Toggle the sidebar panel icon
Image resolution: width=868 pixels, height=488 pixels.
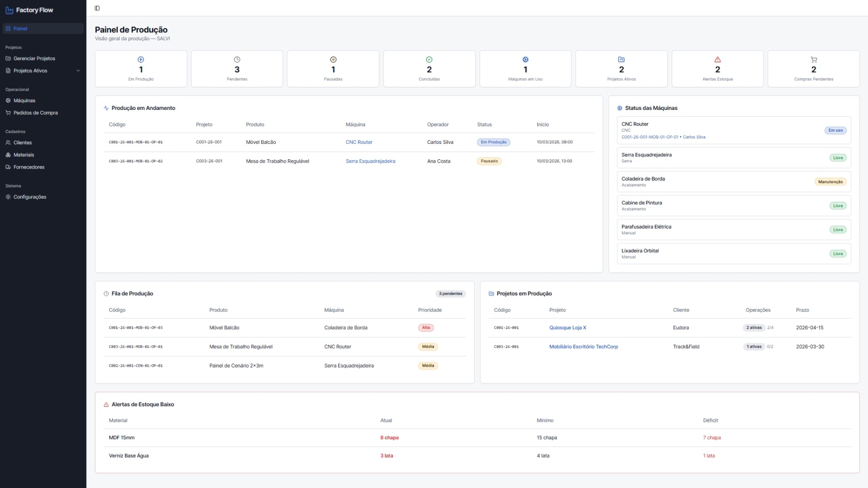click(97, 8)
